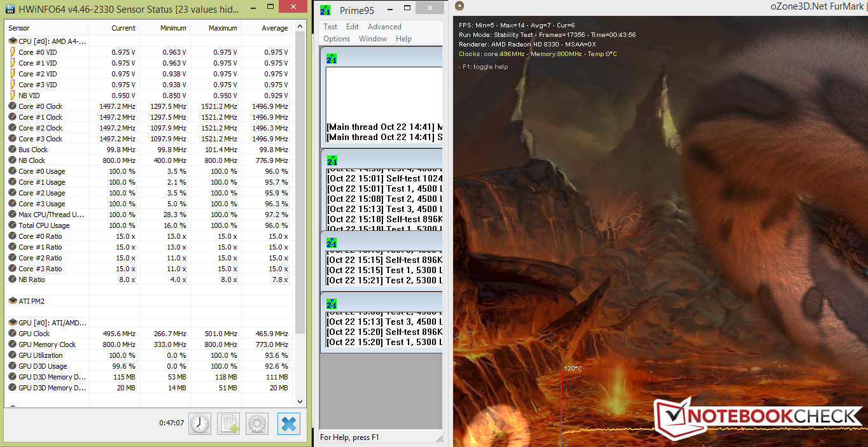Click the Average column header
This screenshot has width=868, height=447.
pyautogui.click(x=267, y=28)
